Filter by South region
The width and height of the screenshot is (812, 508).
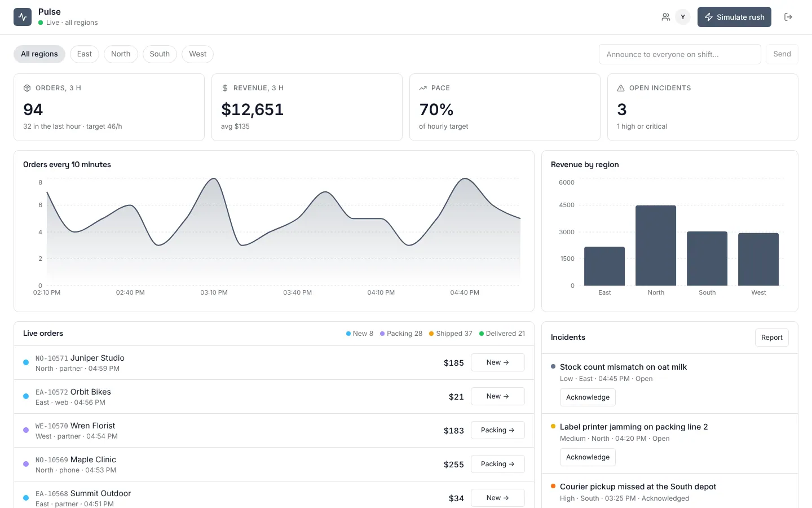pyautogui.click(x=160, y=54)
